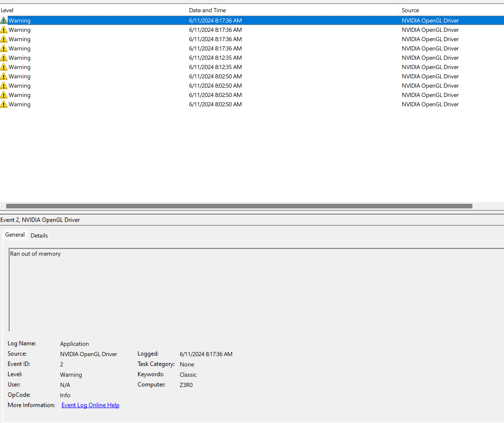Select the first Warning row dated 8:12:35 AM
The image size is (504, 423).
[x=252, y=58]
